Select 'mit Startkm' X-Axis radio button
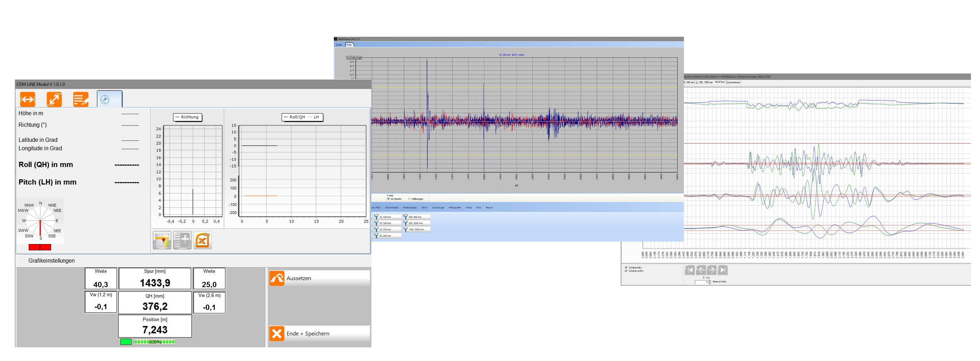The image size is (980, 361). click(x=388, y=199)
